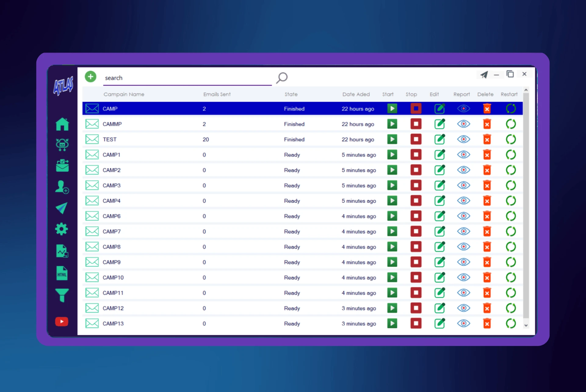The height and width of the screenshot is (392, 586).
Task: Sort by State column header
Action: (291, 94)
